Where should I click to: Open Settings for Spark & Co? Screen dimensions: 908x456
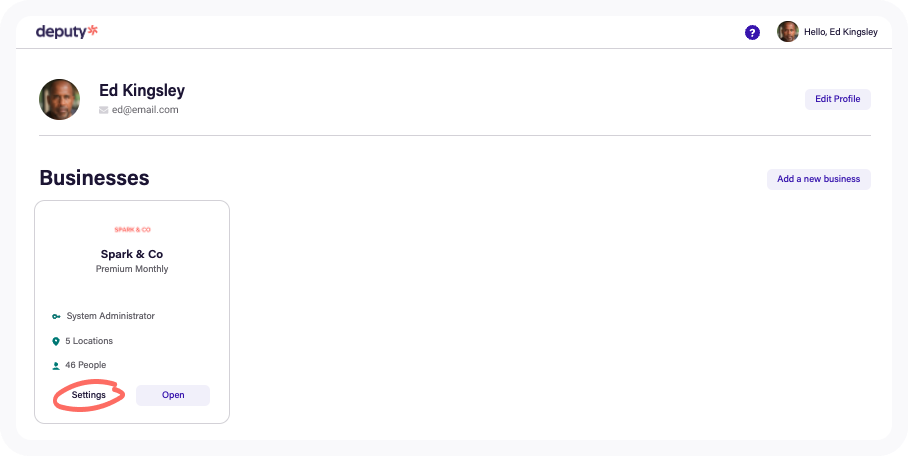[x=89, y=395]
